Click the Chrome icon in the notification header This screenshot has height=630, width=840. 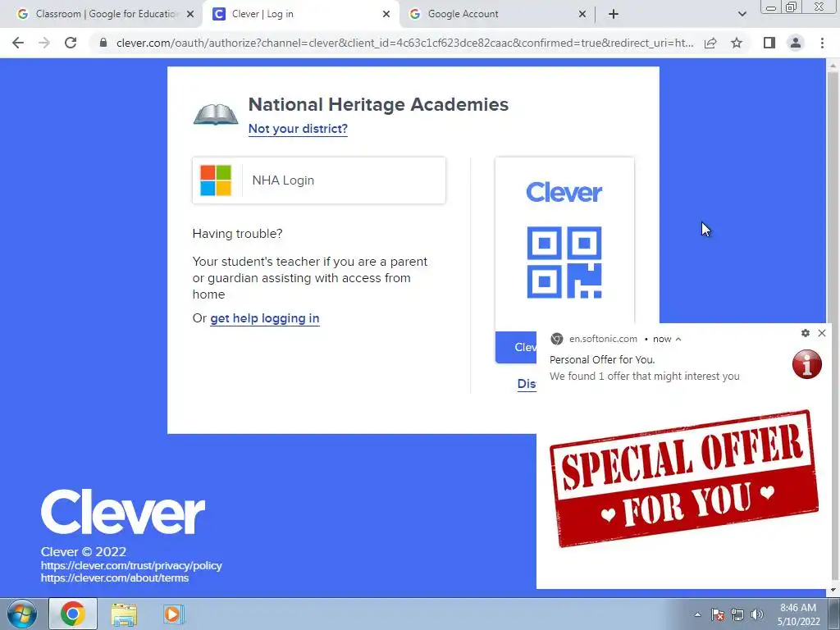557,339
